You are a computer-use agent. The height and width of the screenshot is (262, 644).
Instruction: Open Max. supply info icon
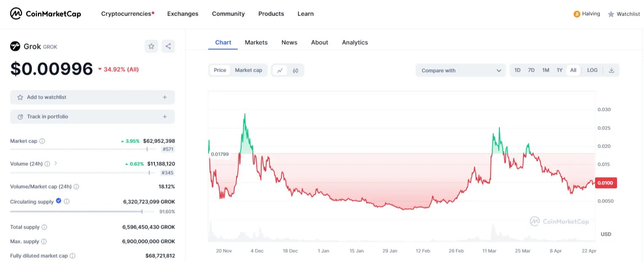pyautogui.click(x=44, y=241)
